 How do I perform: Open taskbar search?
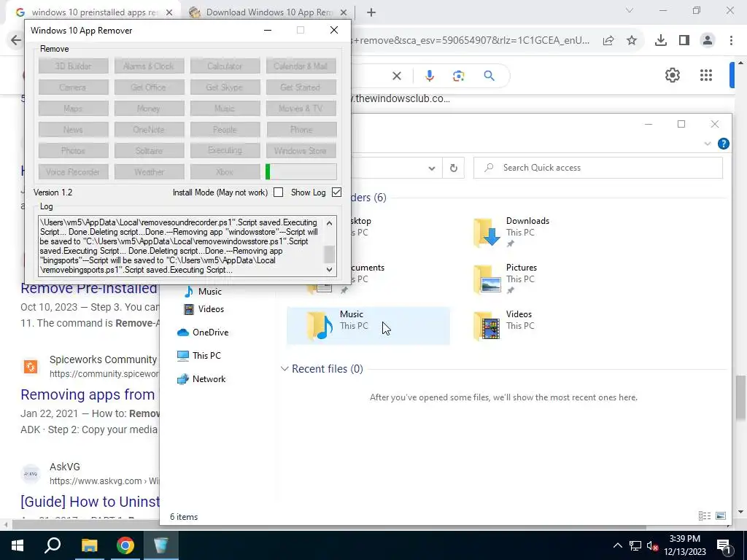(x=53, y=545)
